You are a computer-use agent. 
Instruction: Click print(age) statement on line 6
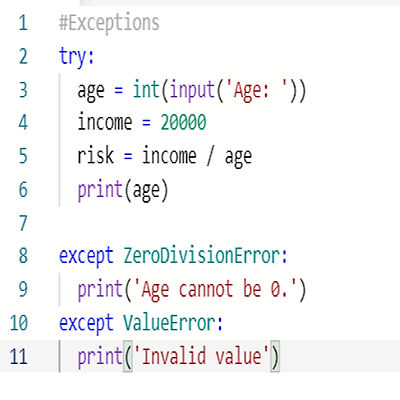[x=123, y=190]
